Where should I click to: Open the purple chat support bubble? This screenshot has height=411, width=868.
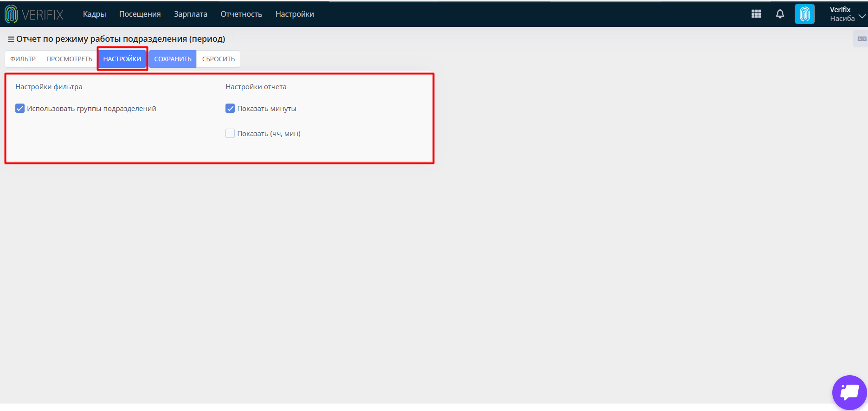[x=849, y=392]
